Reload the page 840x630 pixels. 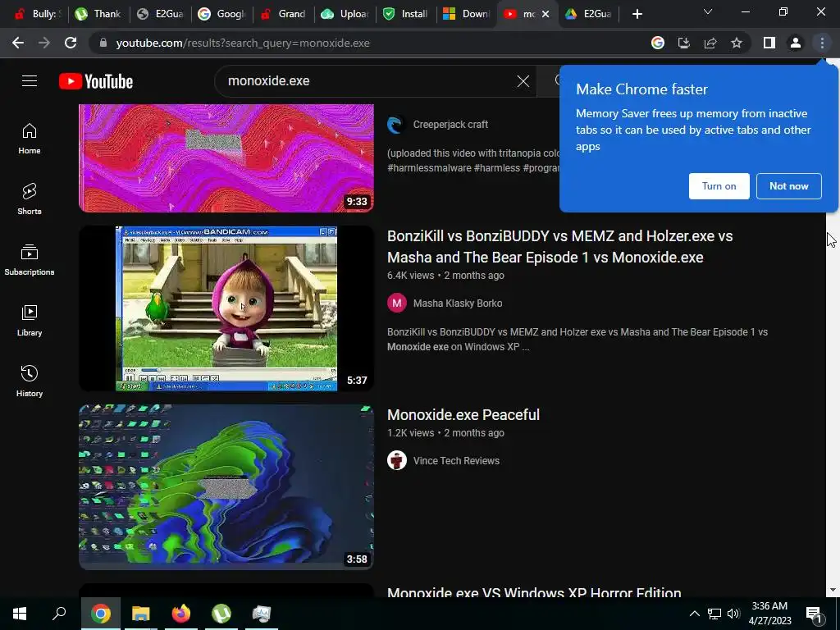click(71, 43)
